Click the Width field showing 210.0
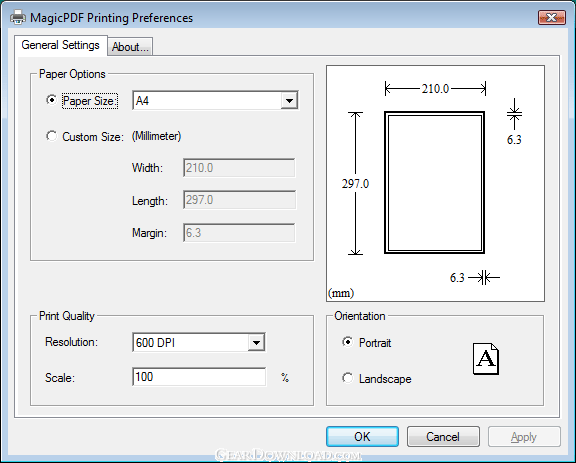 coord(239,168)
